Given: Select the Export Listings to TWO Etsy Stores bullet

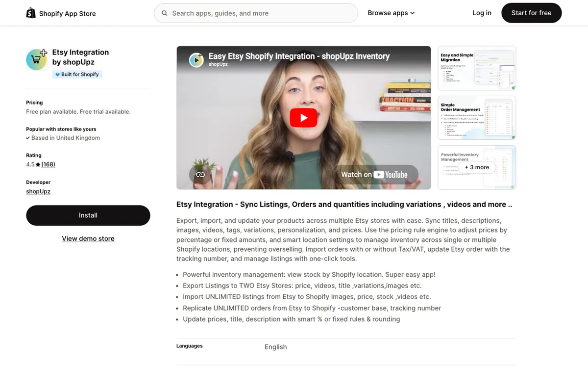Looking at the screenshot, I should coord(302,286).
